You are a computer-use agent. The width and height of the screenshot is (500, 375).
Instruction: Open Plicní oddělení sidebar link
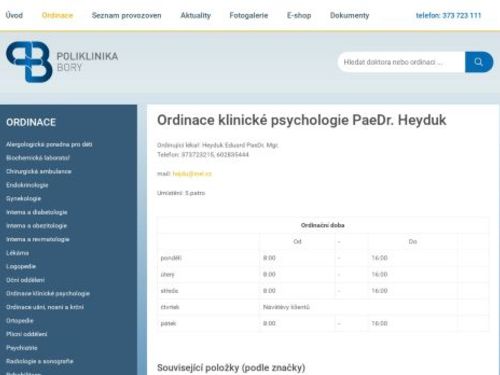27,334
